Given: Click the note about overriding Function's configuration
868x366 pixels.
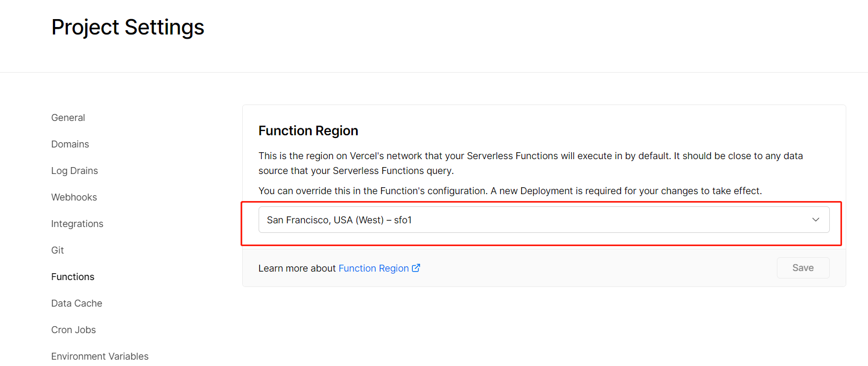Looking at the screenshot, I should (x=510, y=191).
